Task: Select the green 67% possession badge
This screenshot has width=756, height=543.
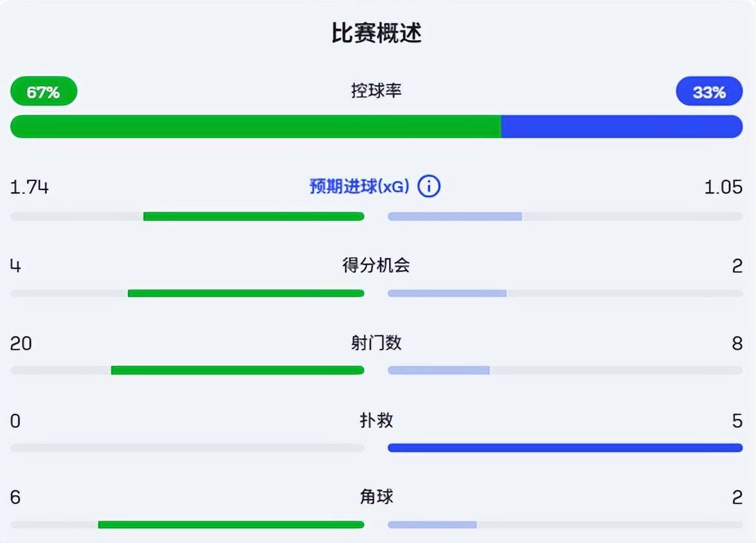Action: pos(43,91)
